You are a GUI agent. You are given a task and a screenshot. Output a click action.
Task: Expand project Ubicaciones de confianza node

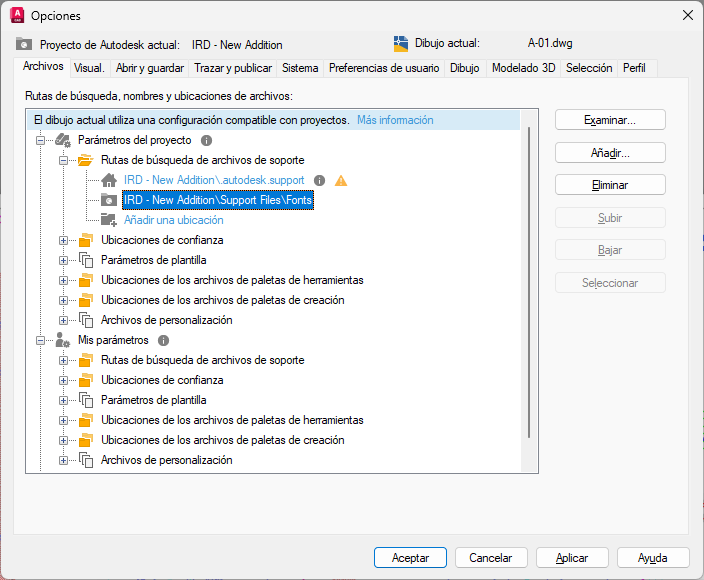pos(63,240)
